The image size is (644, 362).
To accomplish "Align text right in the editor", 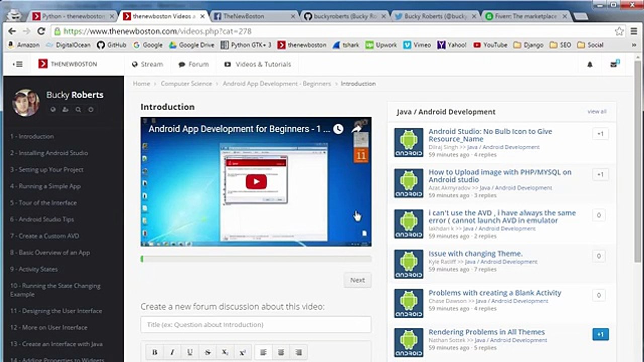I will [x=298, y=352].
